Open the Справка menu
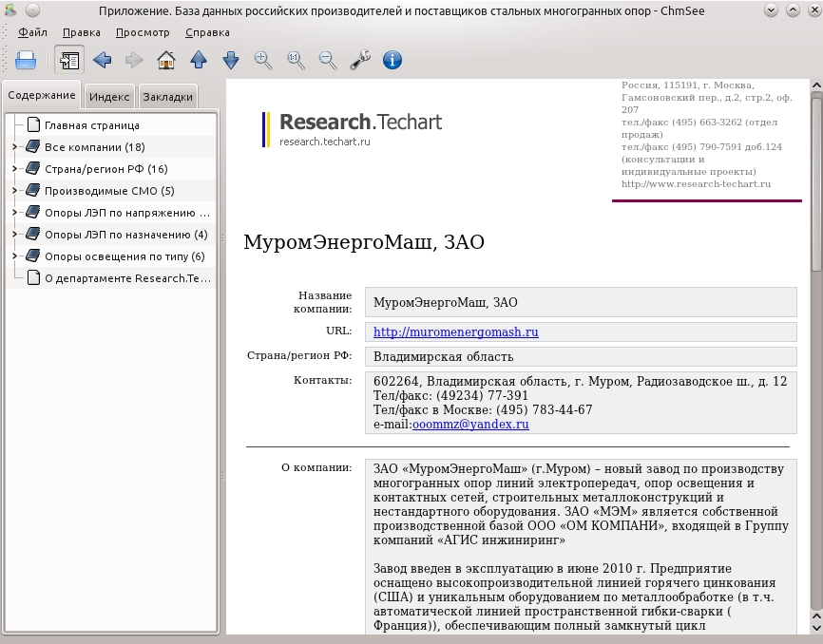The width and height of the screenshot is (823, 644). tap(207, 32)
